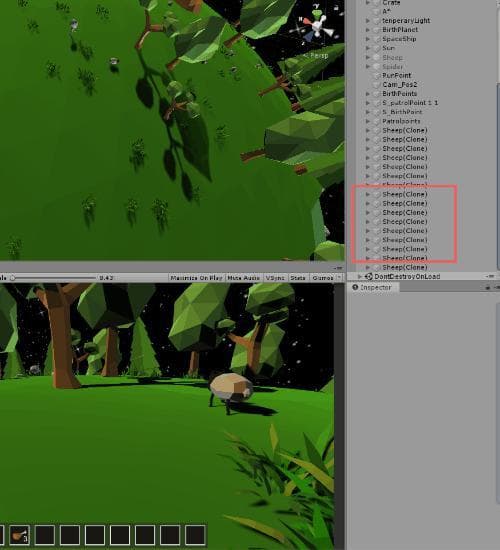Click the BirthPoints object cube icon
500x550 pixels.
tap(376, 94)
